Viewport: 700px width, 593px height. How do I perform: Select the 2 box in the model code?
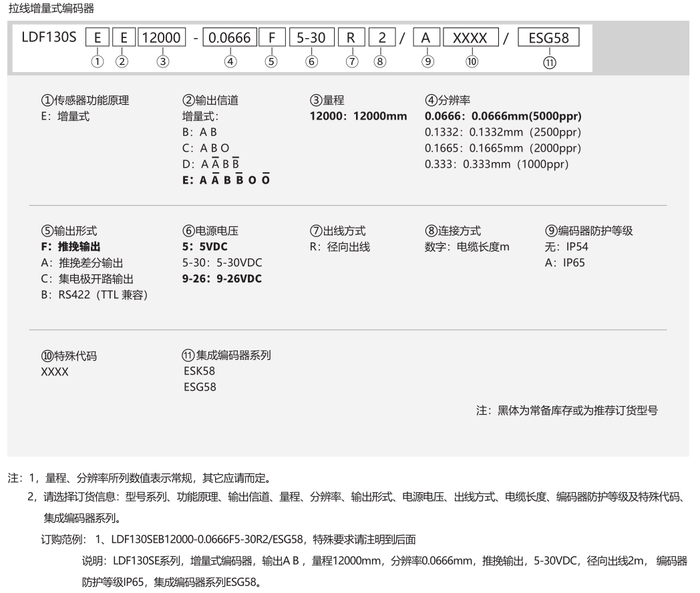[381, 37]
